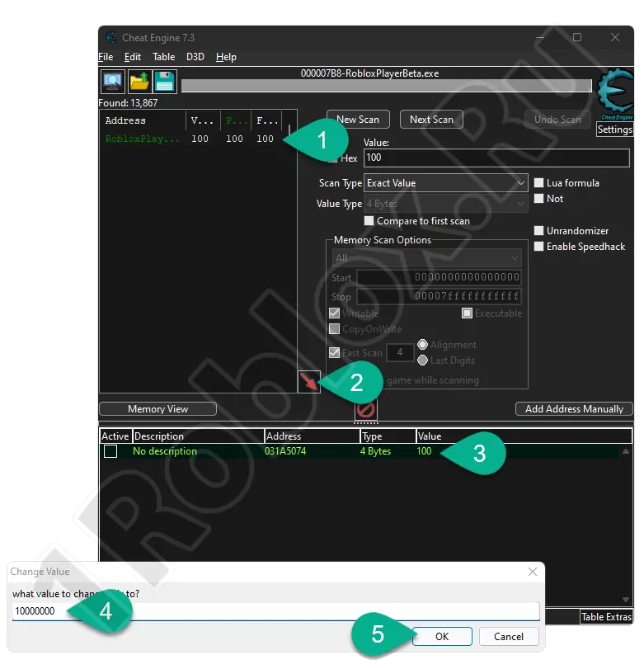
Task: Click the 4 Bytes type cell
Action: [376, 451]
